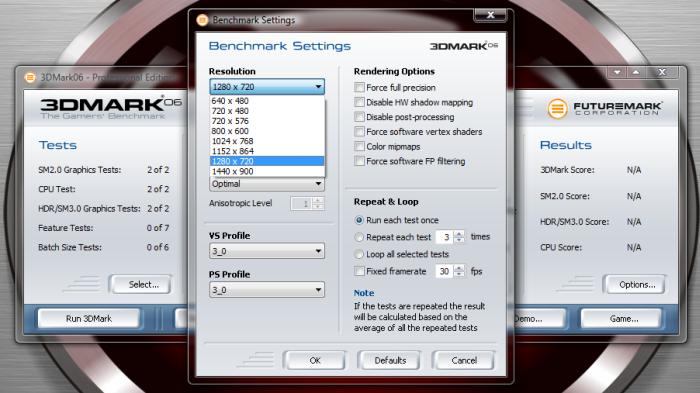Click the down-arrow button in main window title bar
The width and height of the screenshot is (700, 393).
617,72
